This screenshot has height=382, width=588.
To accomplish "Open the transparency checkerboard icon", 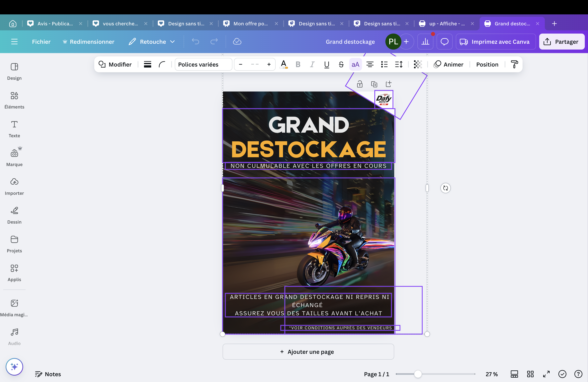I will tap(418, 64).
